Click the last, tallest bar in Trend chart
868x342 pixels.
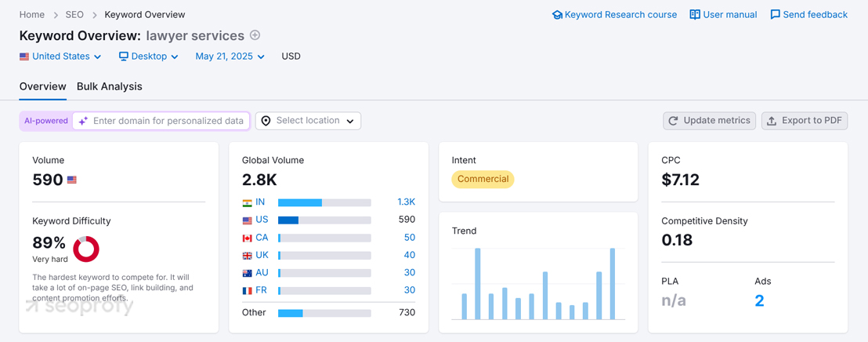613,284
